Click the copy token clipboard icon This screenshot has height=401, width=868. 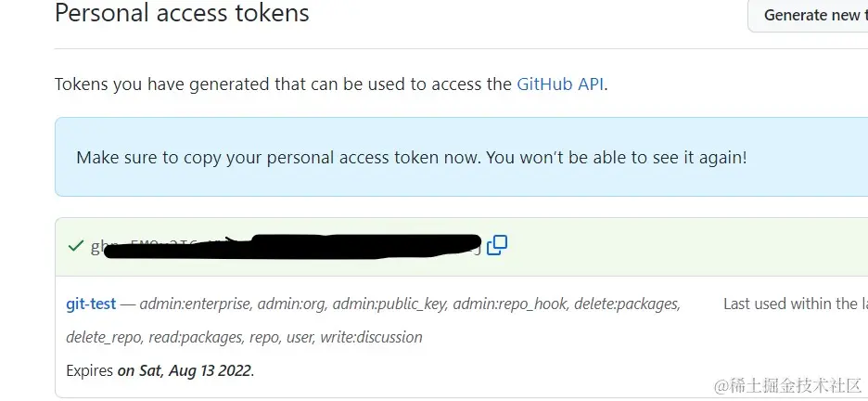point(497,245)
